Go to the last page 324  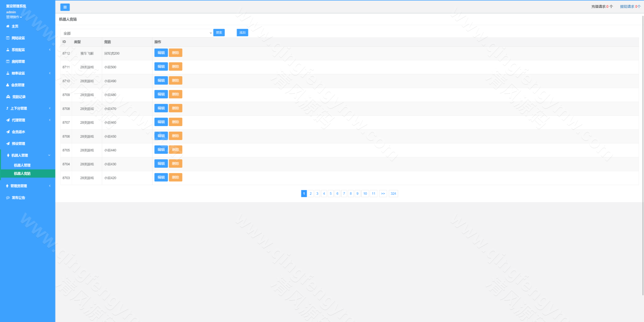point(393,194)
